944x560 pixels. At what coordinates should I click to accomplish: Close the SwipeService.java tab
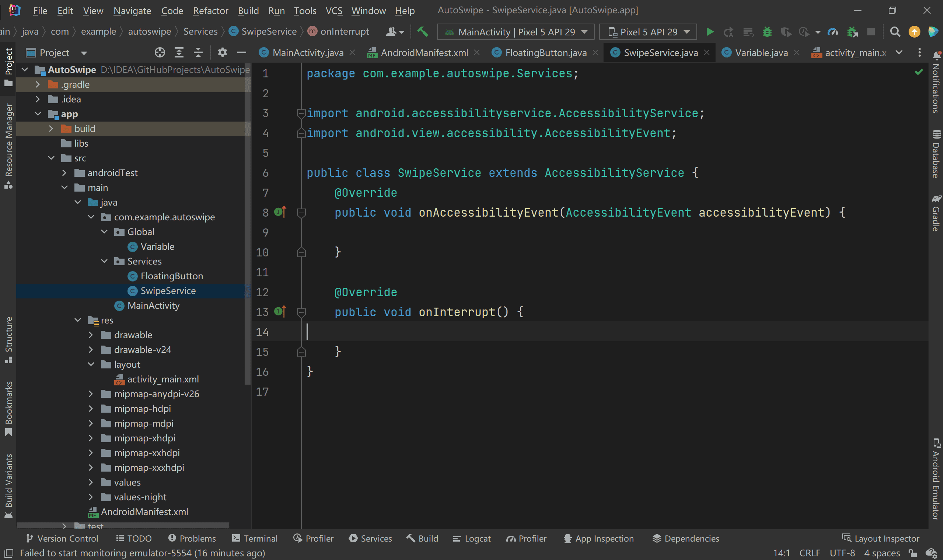click(707, 52)
